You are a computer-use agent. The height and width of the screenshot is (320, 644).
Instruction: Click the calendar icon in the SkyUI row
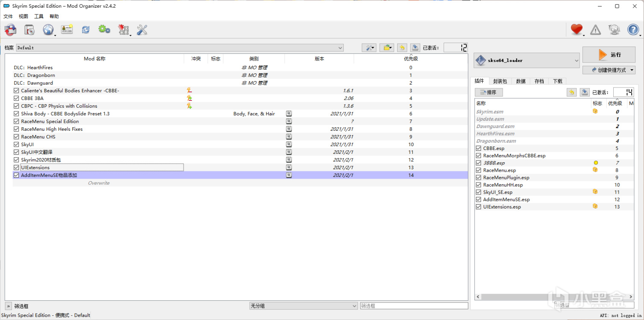tap(289, 144)
